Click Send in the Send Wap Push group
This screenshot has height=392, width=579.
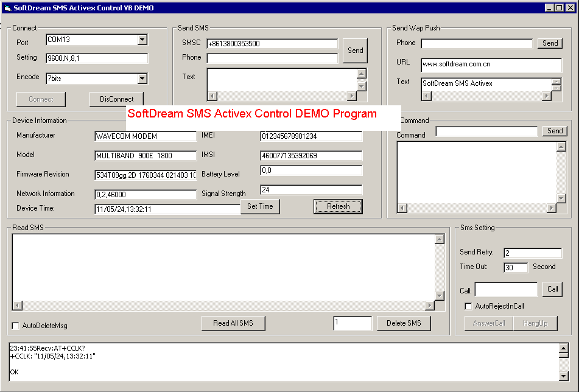pos(550,43)
